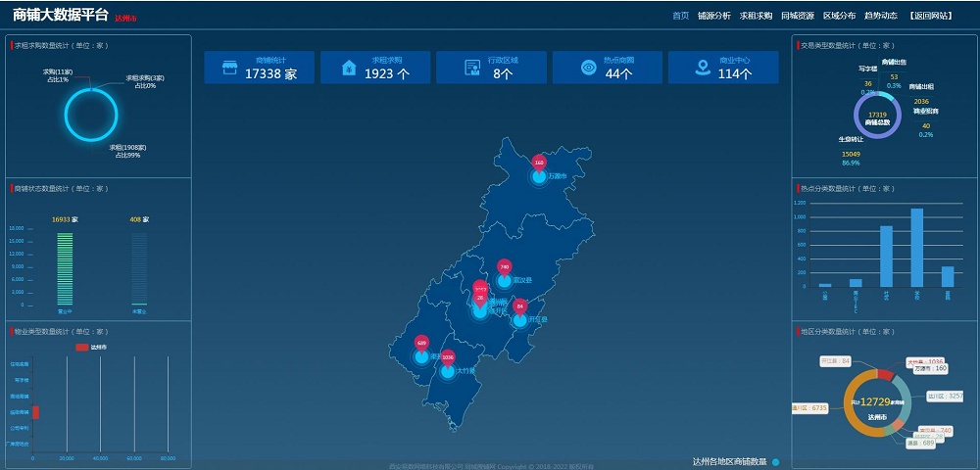This screenshot has width=980, height=470.
Task: Click the third bar in 热点分类 chart
Action: pyautogui.click(x=886, y=257)
